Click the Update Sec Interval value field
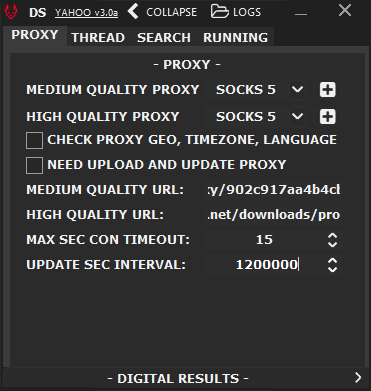 (x=265, y=265)
